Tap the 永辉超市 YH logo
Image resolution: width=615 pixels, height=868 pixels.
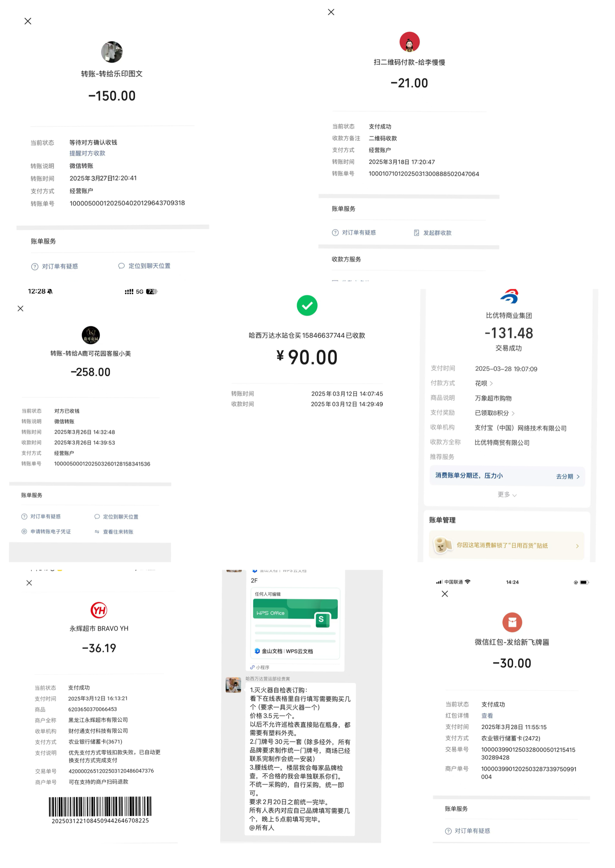coord(99,611)
